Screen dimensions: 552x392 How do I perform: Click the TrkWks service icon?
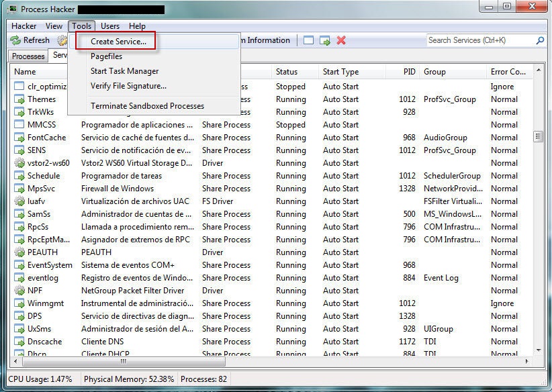(x=19, y=112)
